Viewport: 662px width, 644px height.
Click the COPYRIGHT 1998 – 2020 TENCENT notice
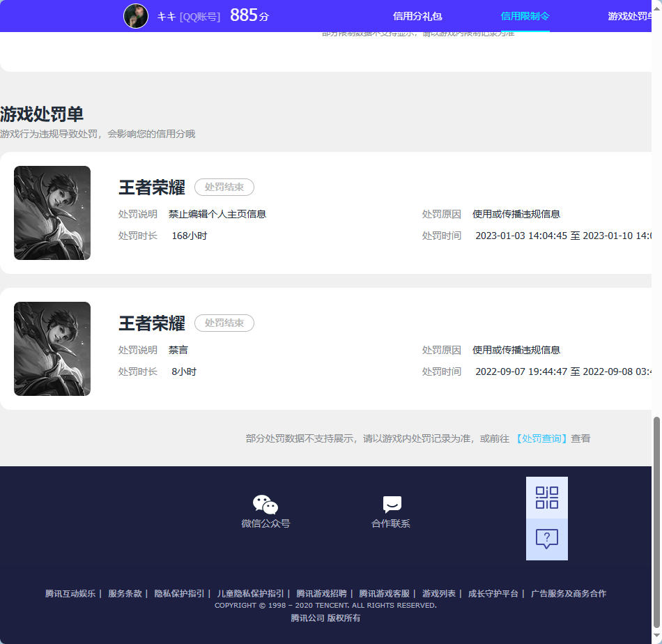tap(325, 605)
